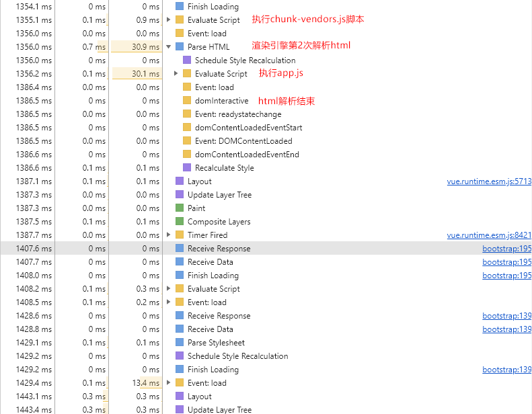The height and width of the screenshot is (414, 532).
Task: Click the Recalculate Style purple icon
Action: [187, 168]
